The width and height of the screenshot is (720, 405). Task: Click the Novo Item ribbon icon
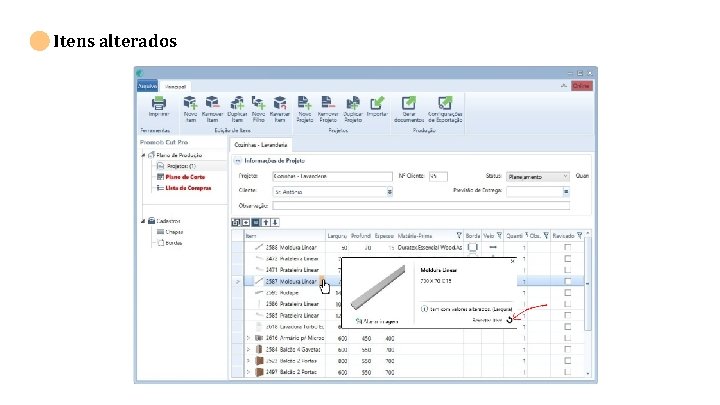[190, 103]
